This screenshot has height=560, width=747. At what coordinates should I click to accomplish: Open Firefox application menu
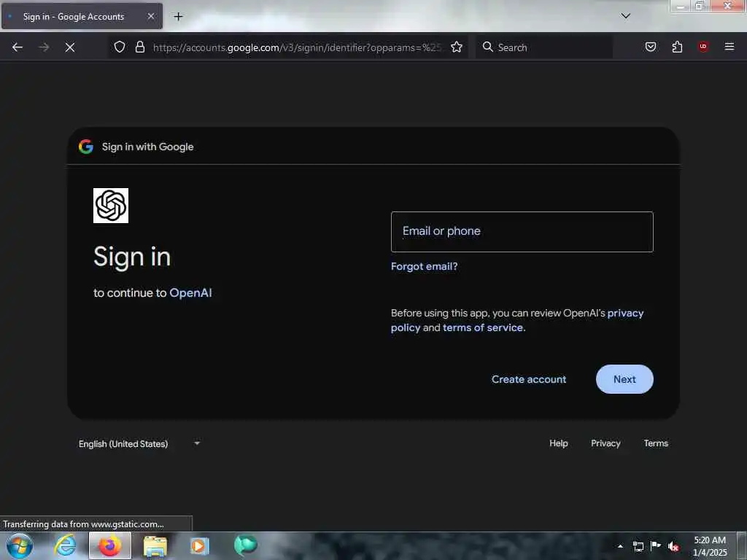(x=729, y=47)
